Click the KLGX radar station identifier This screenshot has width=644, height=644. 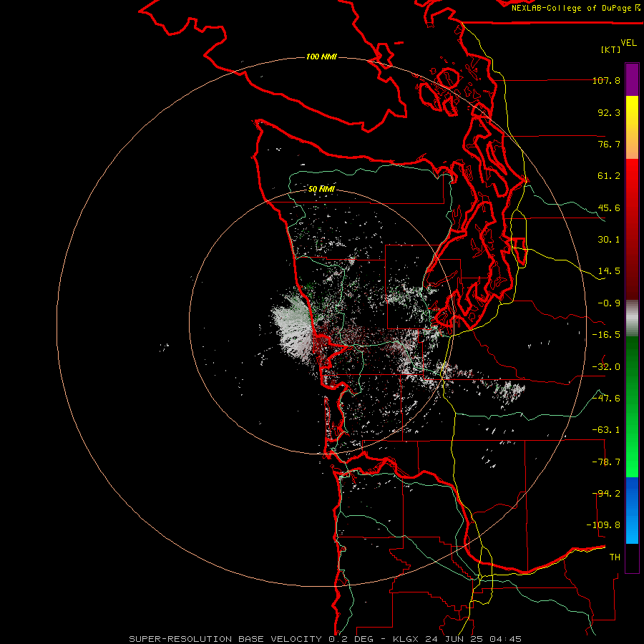(406, 639)
